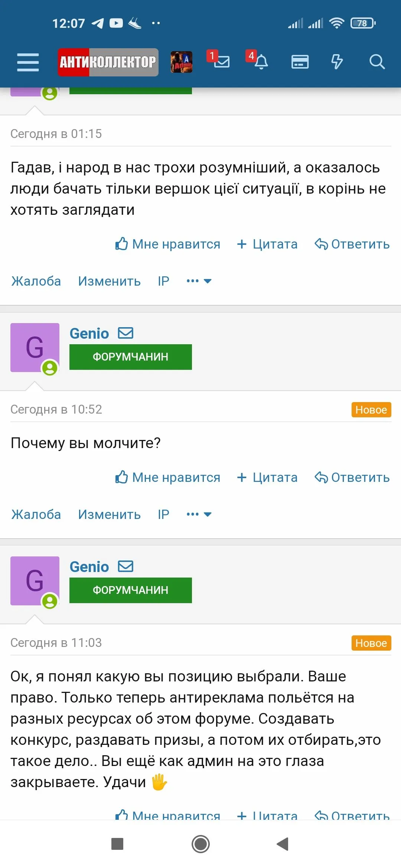Expand more options under the 10:52 post
This screenshot has height=868, width=401.
tap(199, 514)
